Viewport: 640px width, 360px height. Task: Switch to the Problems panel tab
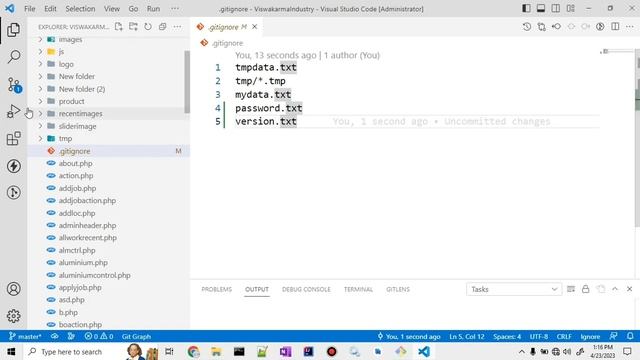(216, 289)
